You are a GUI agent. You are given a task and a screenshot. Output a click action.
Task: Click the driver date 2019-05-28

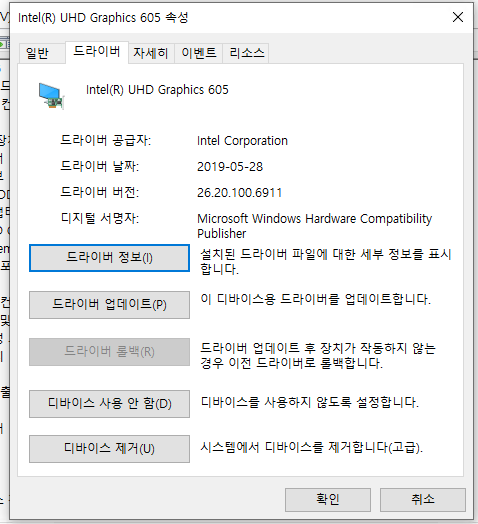pyautogui.click(x=230, y=166)
